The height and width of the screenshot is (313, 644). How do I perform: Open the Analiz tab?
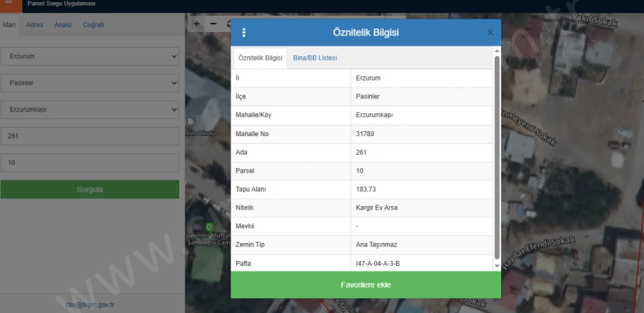coord(63,25)
